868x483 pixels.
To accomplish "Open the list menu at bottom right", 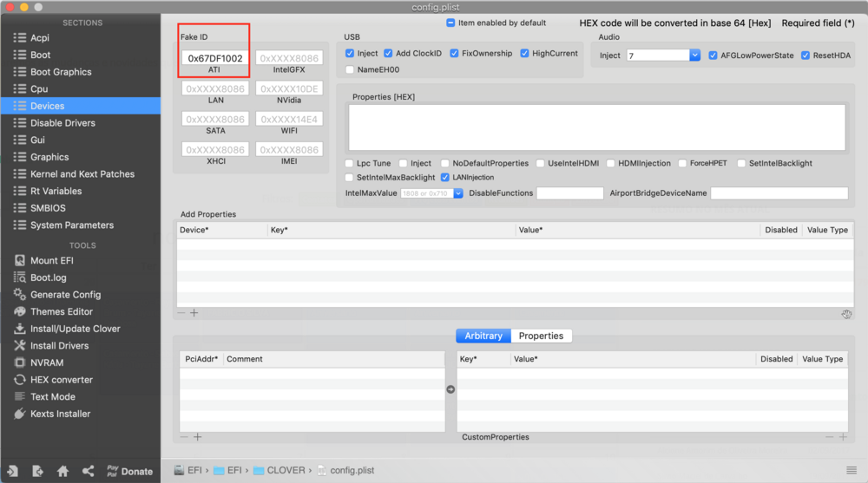I will pos(851,470).
